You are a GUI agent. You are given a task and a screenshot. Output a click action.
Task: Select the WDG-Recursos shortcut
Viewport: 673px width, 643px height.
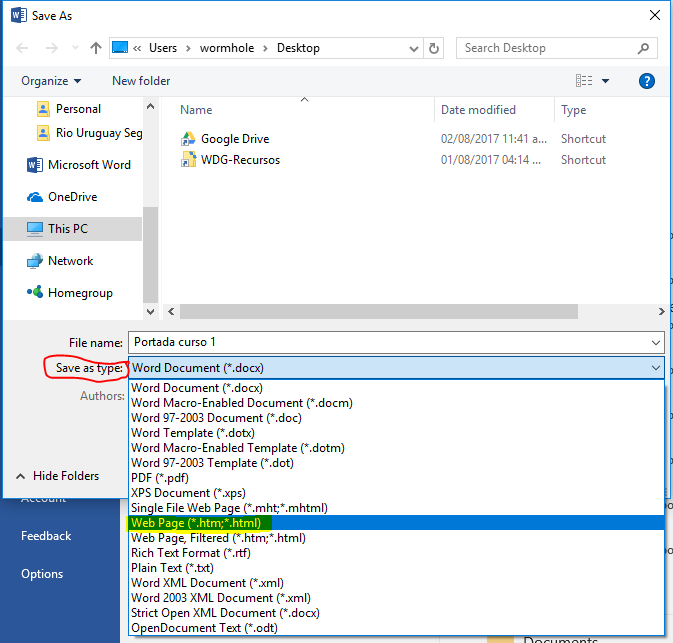tap(240, 160)
